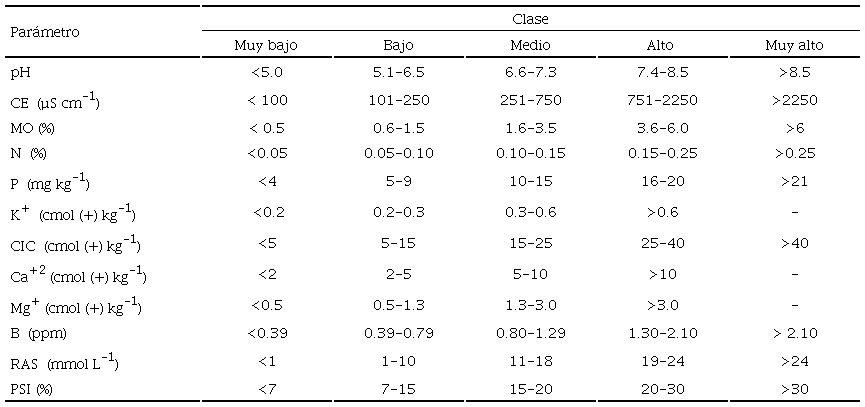Select the 'Alto' column heading
The image size is (865, 407).
(x=660, y=46)
